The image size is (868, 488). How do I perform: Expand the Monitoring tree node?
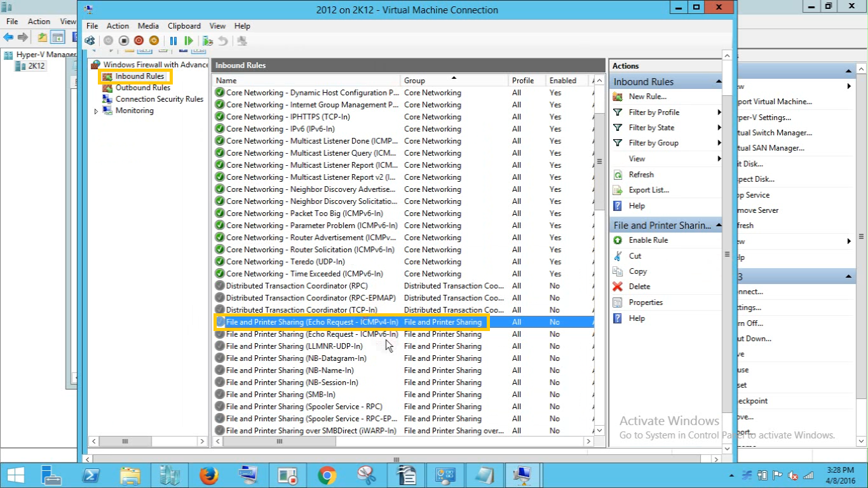pos(97,111)
